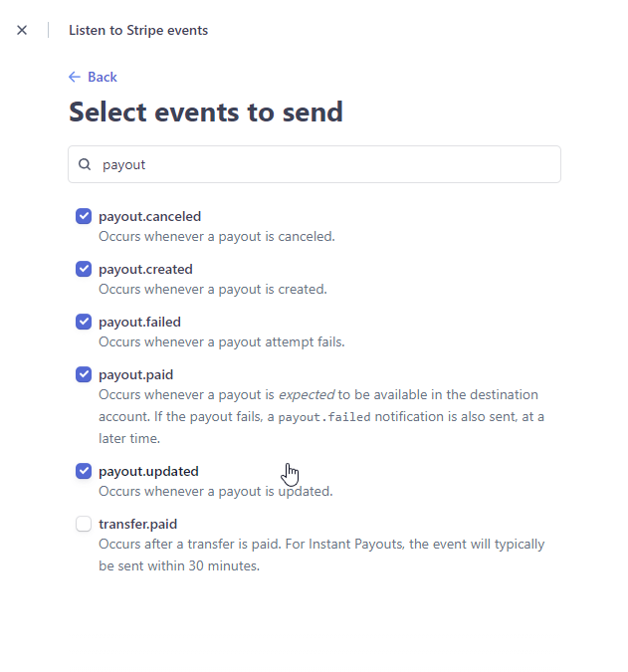Select the payout.failed event label
Viewport: 628px width, 672px height.
139,322
